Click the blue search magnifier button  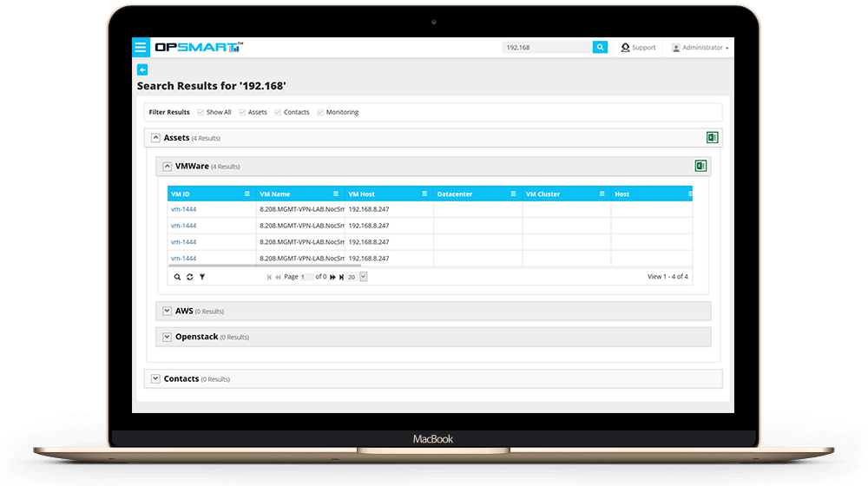click(x=600, y=47)
